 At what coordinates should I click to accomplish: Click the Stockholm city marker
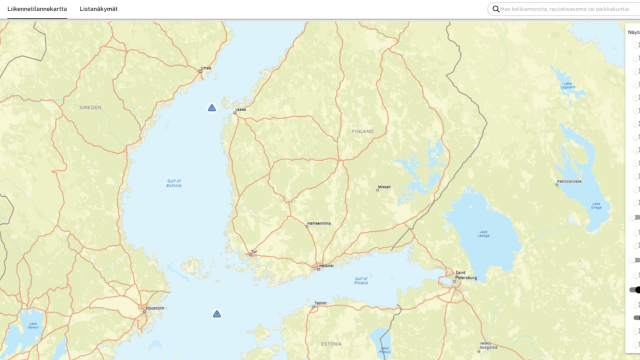pos(144,311)
